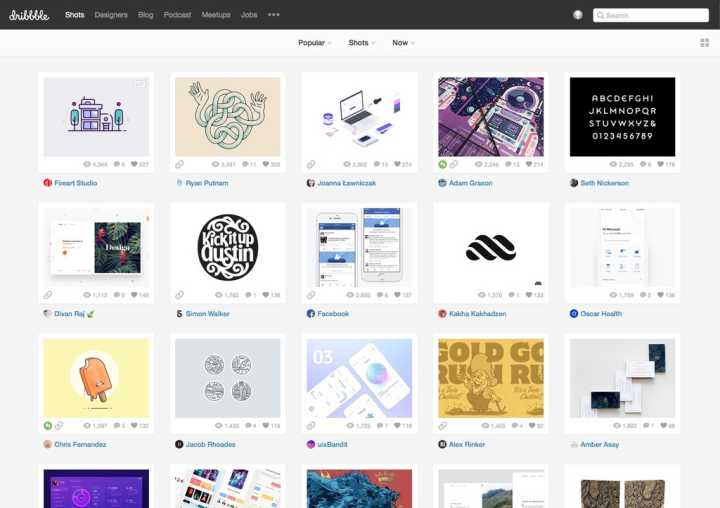This screenshot has height=508, width=720.
Task: Click the attachment icon on uixBandit's shot
Action: pyautogui.click(x=311, y=425)
